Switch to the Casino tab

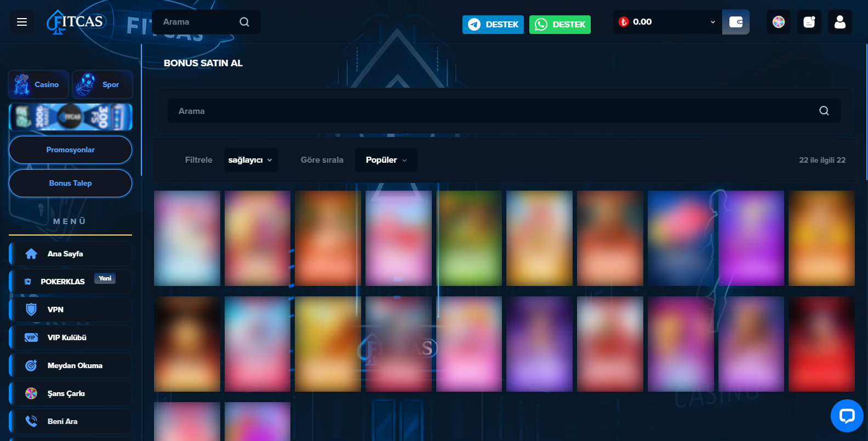tap(38, 84)
